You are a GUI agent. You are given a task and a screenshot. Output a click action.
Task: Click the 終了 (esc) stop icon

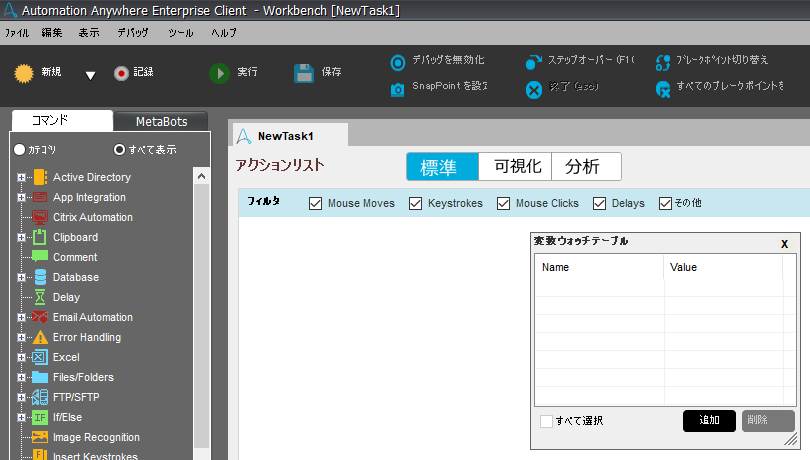coord(534,90)
